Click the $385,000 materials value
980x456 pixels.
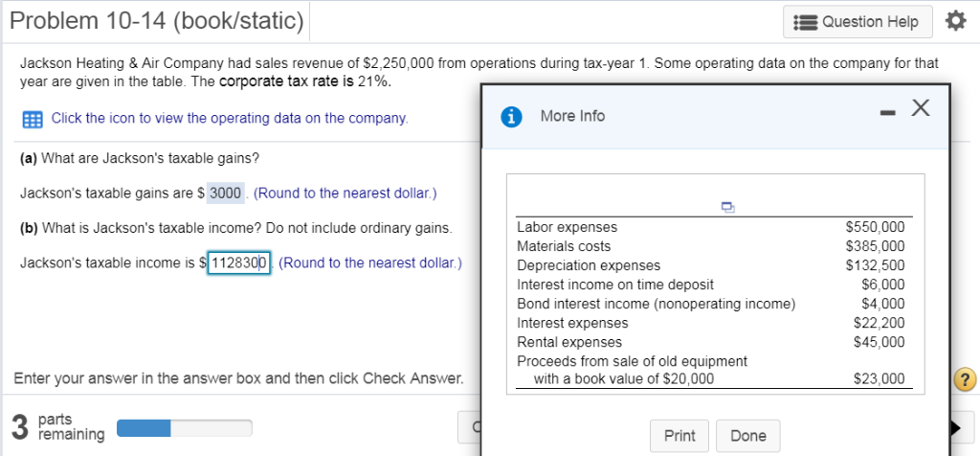pyautogui.click(x=875, y=246)
